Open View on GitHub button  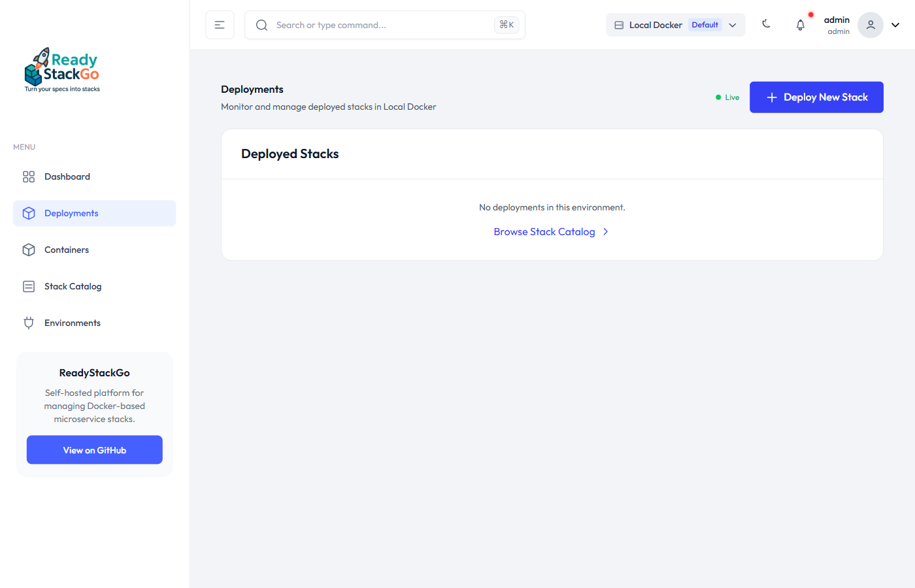pos(95,450)
